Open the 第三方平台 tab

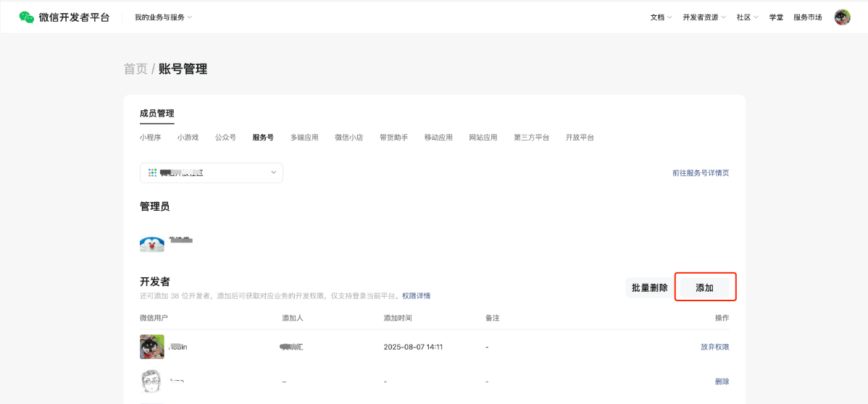point(531,137)
